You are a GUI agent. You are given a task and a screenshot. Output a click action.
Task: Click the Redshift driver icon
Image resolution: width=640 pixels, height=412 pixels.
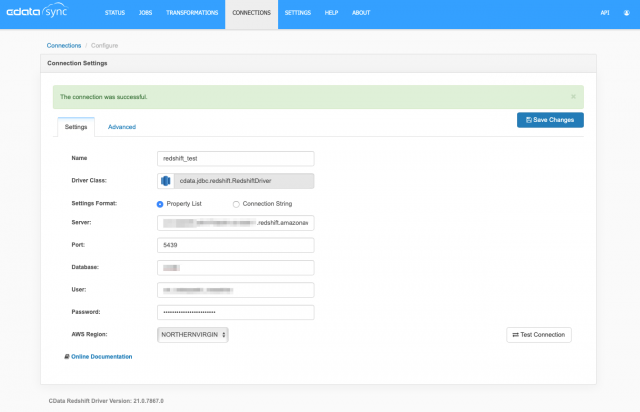166,181
